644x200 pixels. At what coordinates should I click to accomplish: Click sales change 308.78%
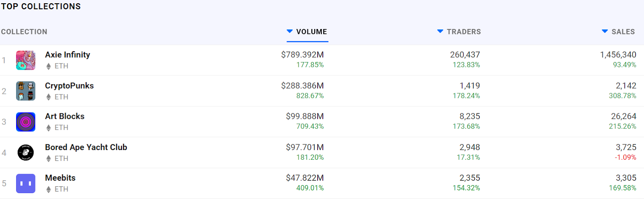click(x=623, y=96)
